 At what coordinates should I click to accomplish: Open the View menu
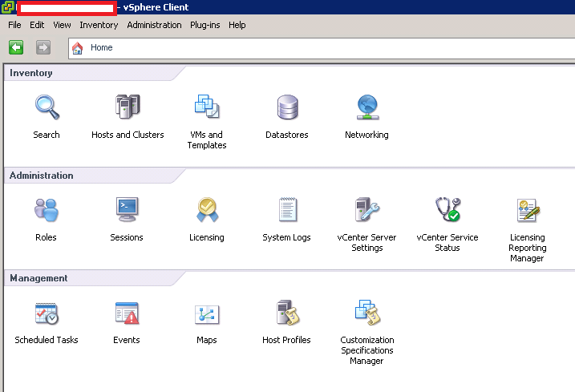coord(62,25)
